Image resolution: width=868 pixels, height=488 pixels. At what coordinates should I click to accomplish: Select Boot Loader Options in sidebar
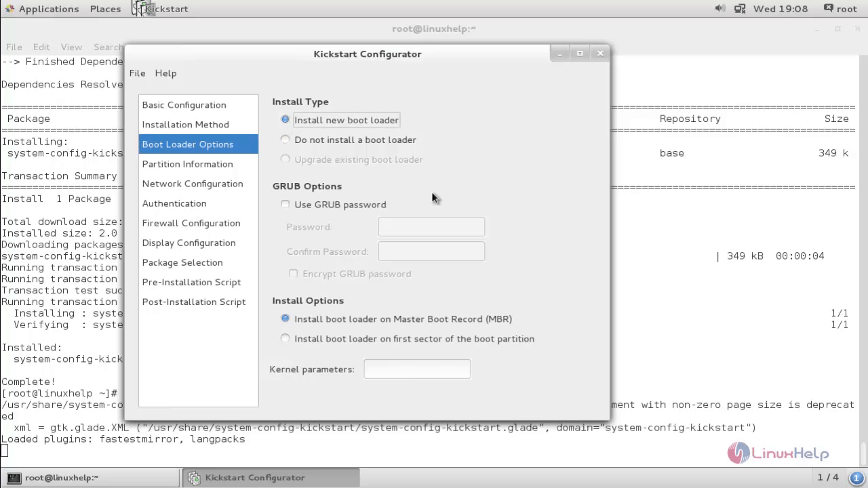coord(198,144)
